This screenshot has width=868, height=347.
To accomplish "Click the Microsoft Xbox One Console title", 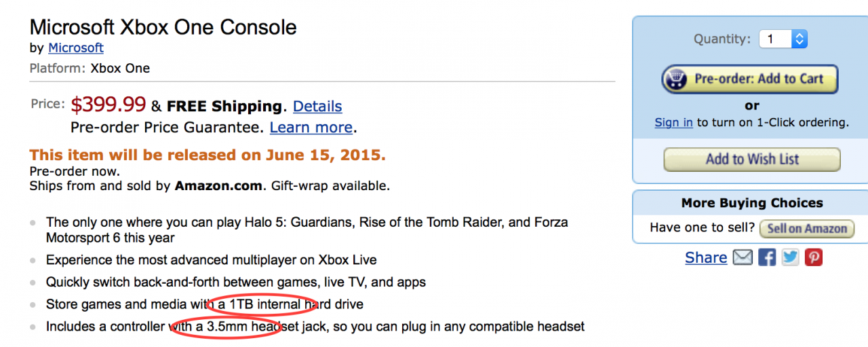I will coord(163,27).
